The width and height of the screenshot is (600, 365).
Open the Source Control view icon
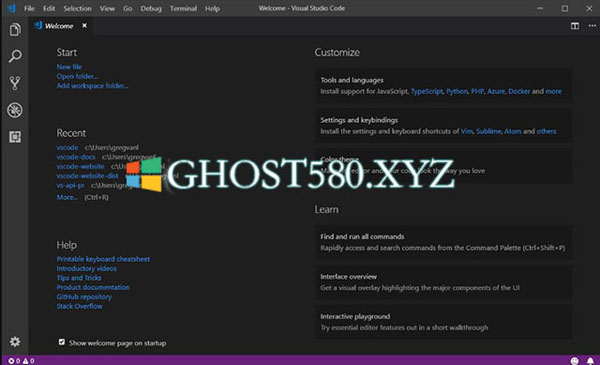15,83
